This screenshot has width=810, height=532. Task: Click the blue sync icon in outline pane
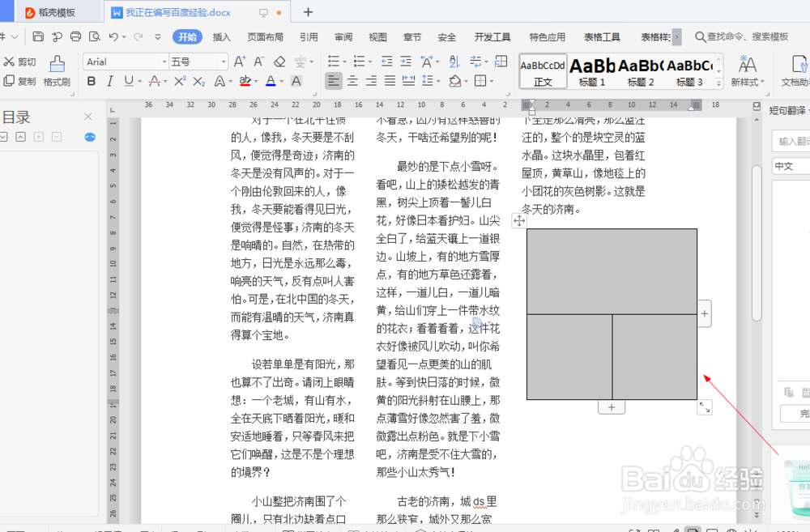(x=90, y=137)
